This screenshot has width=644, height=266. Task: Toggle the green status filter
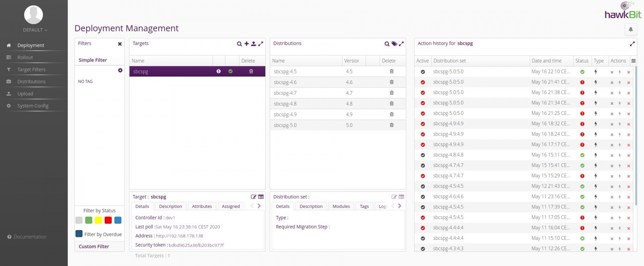[x=89, y=220]
